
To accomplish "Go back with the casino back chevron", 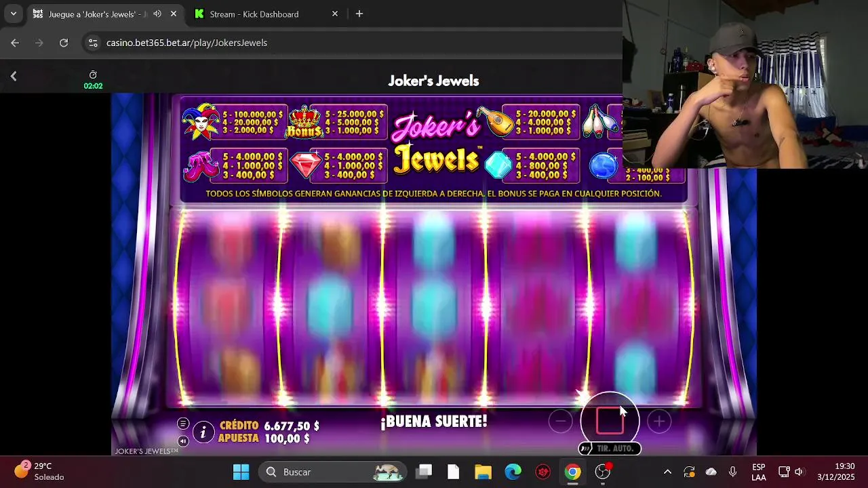I will pyautogui.click(x=14, y=77).
